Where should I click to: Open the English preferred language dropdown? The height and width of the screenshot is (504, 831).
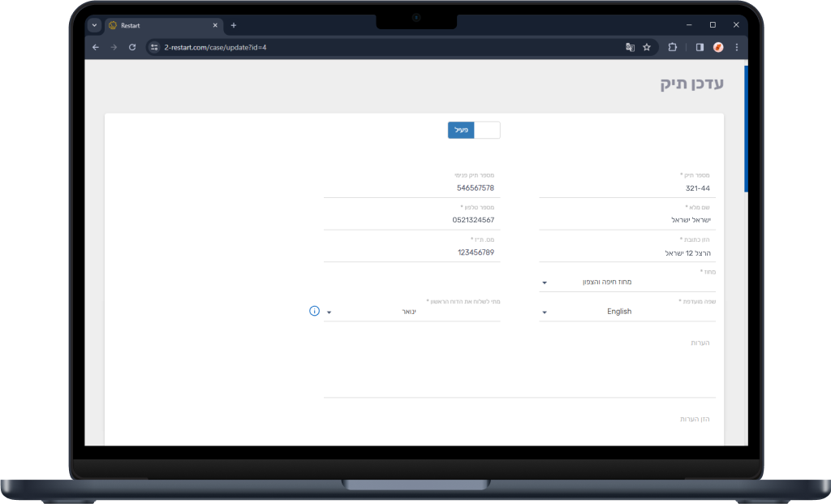click(627, 312)
